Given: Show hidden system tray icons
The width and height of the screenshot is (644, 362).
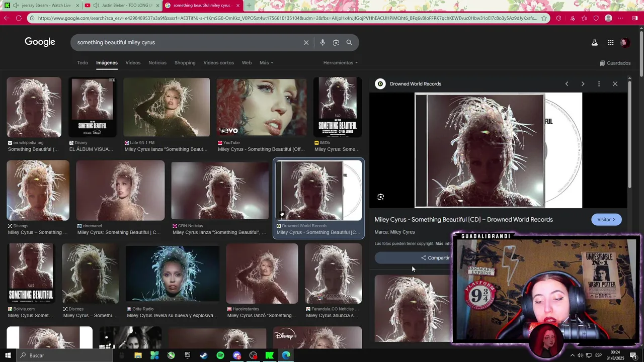Looking at the screenshot, I should tap(572, 355).
